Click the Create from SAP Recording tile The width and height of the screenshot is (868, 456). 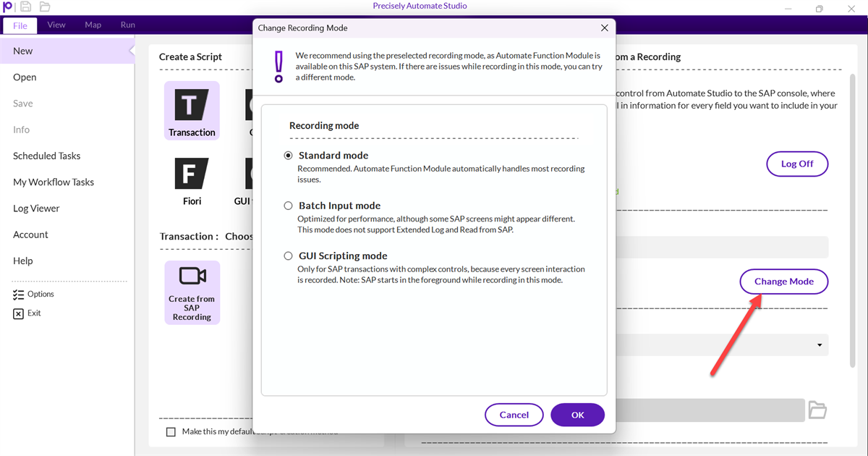(192, 292)
